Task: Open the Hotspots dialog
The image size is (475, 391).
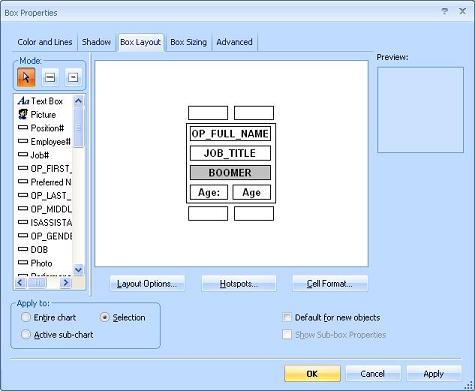Action: click(x=239, y=284)
